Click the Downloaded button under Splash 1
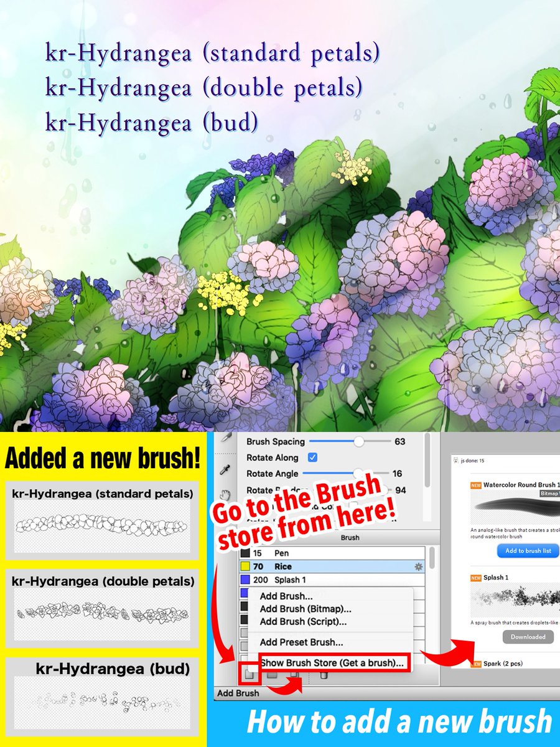 coord(528,637)
